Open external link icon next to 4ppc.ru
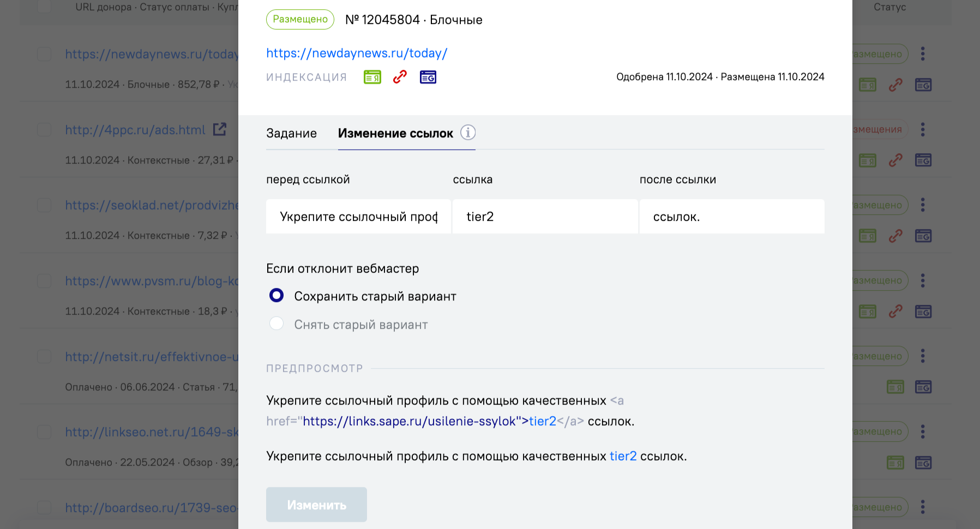980x529 pixels. click(219, 129)
